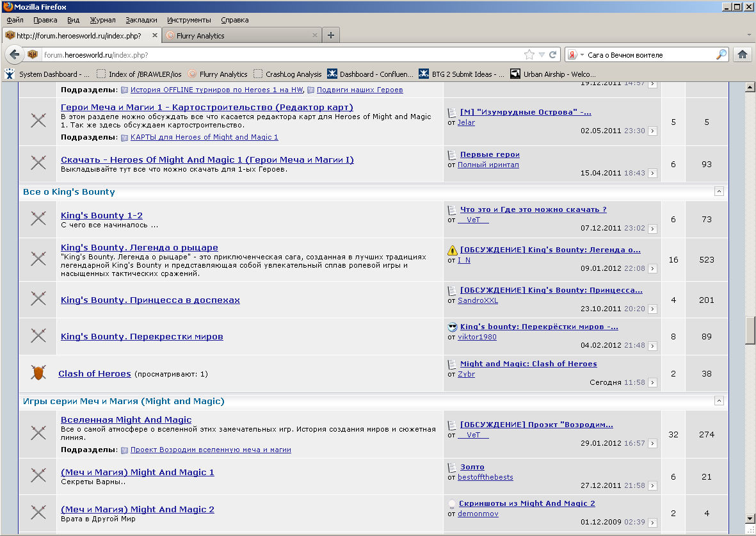Screen dimensions: 756x536
Task: Open the Журнал menu
Action: tap(102, 20)
